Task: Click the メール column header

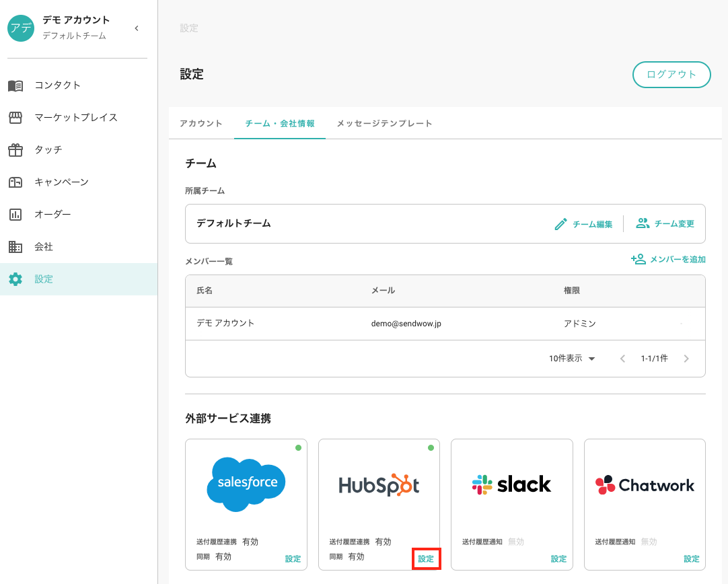Action: pyautogui.click(x=383, y=291)
